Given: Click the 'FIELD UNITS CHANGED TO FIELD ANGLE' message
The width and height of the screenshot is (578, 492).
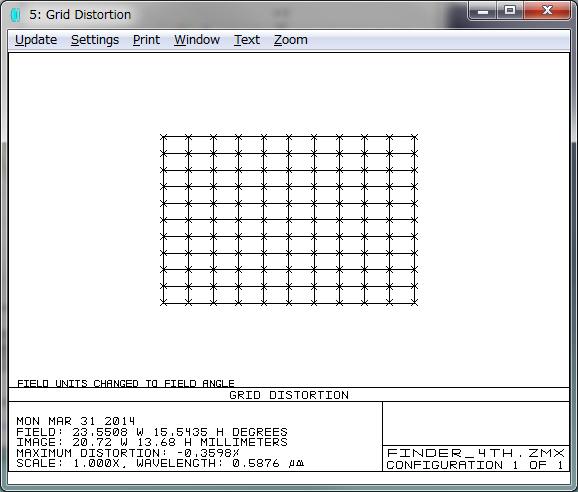Looking at the screenshot, I should [126, 383].
